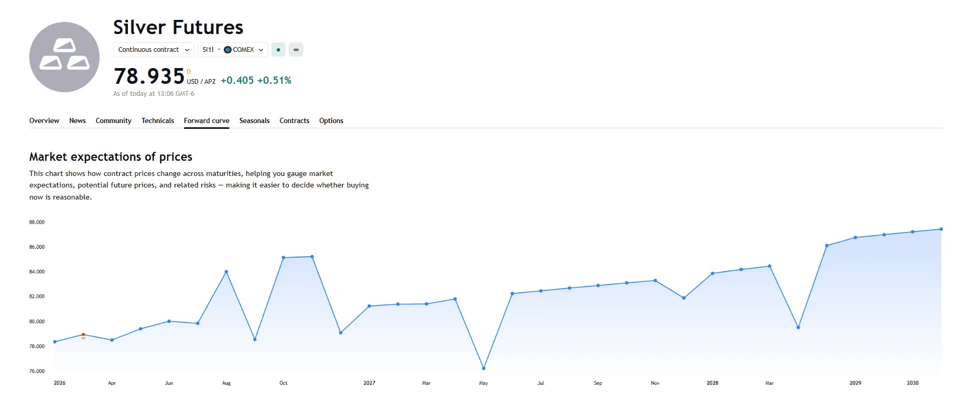Go to the Community tab

point(113,120)
